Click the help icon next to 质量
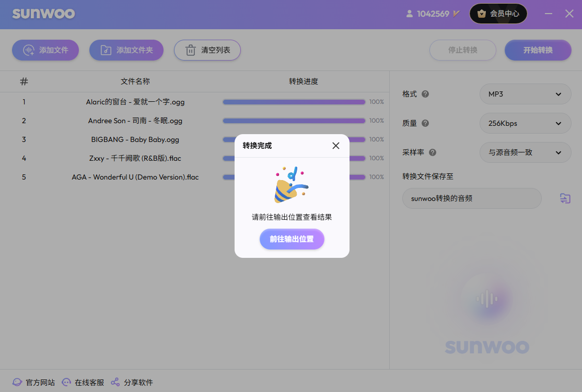Viewport: 582px width, 392px height. coord(425,124)
